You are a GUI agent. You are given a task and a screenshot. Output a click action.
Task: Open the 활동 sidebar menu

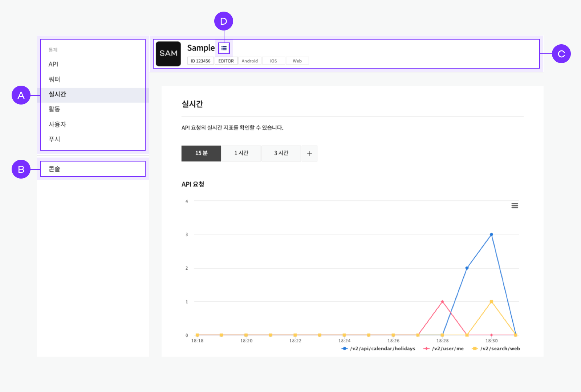(x=93, y=109)
